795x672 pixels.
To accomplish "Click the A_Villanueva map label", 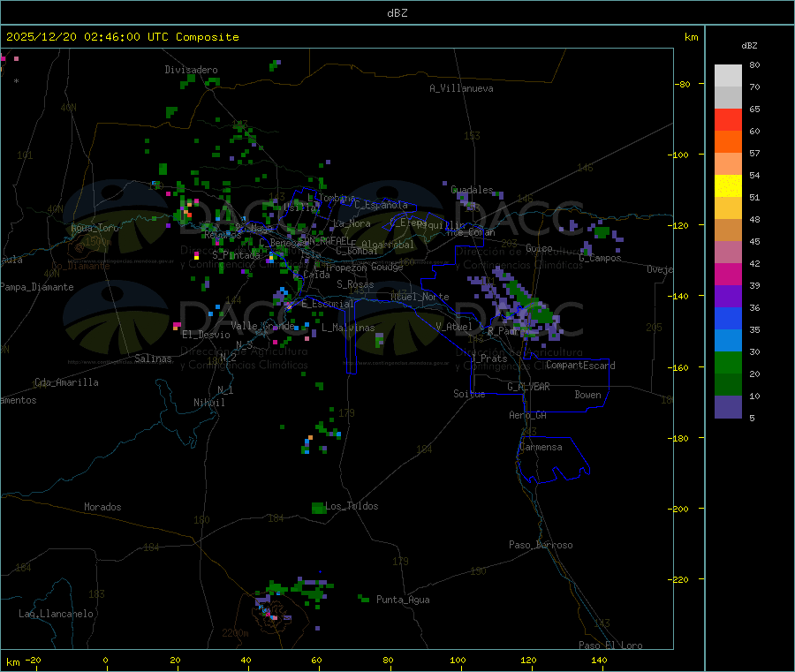I will click(461, 88).
